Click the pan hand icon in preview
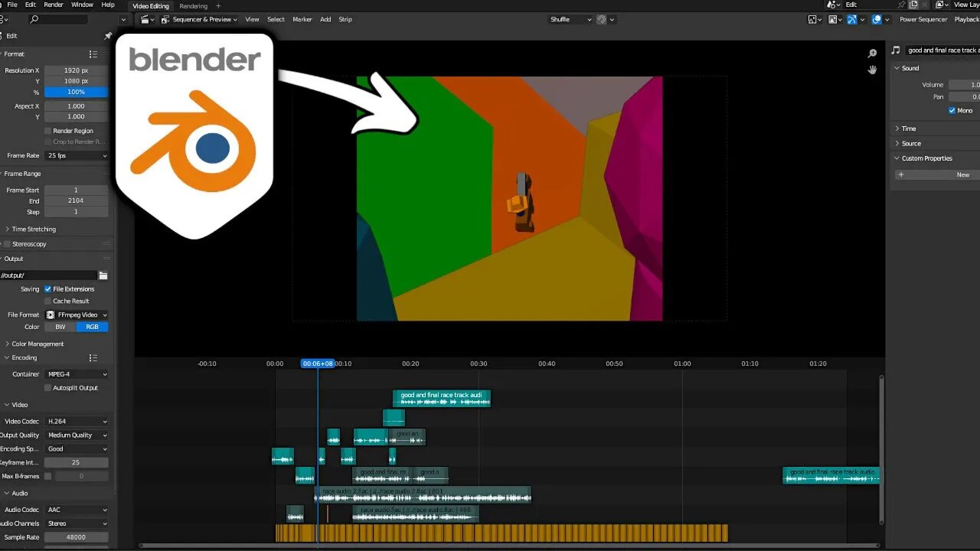The height and width of the screenshot is (551, 980). [x=872, y=70]
